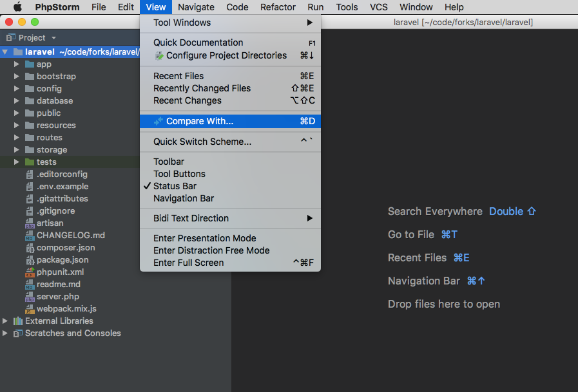Select webpack.mix.js in project tree

[66, 308]
